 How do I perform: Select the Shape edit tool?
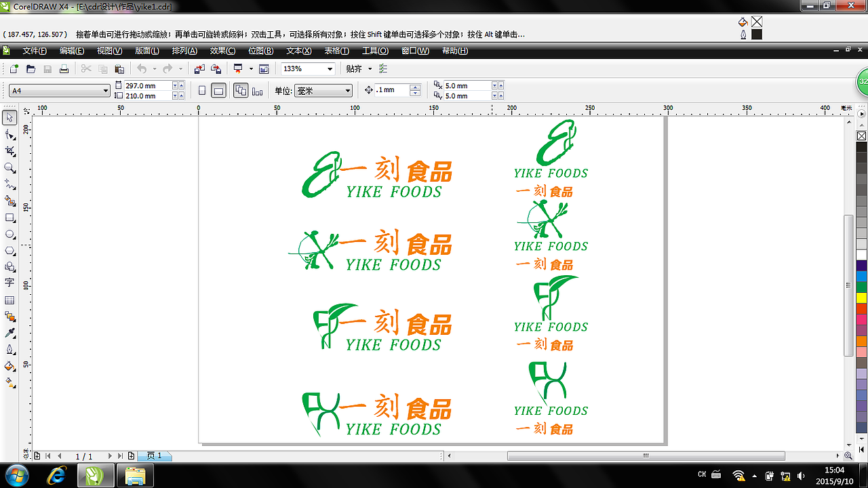9,135
